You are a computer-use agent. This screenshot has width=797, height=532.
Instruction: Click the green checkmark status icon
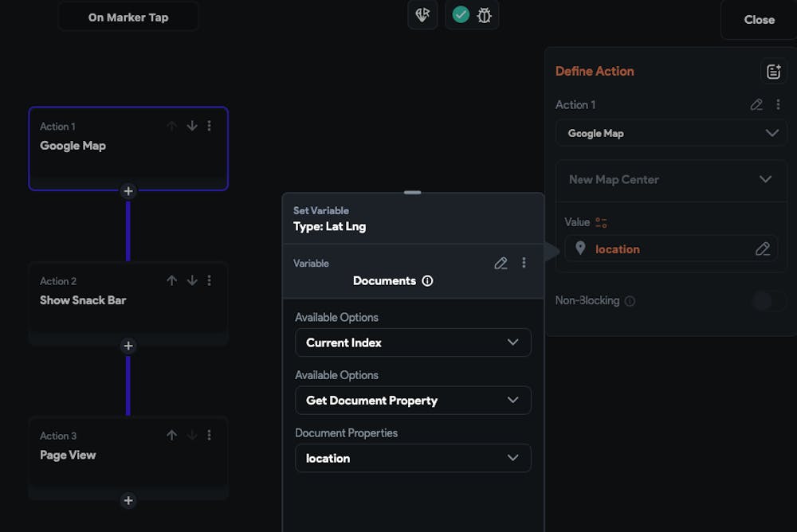tap(461, 15)
